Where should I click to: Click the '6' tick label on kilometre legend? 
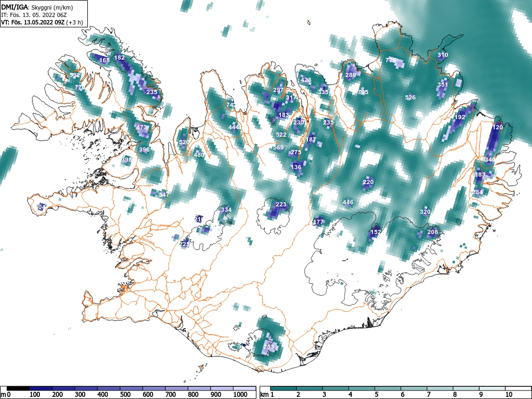pos(402,395)
